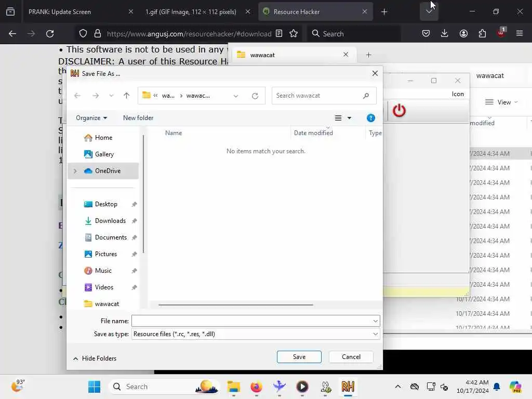Open File Explorer from the taskbar

233,387
